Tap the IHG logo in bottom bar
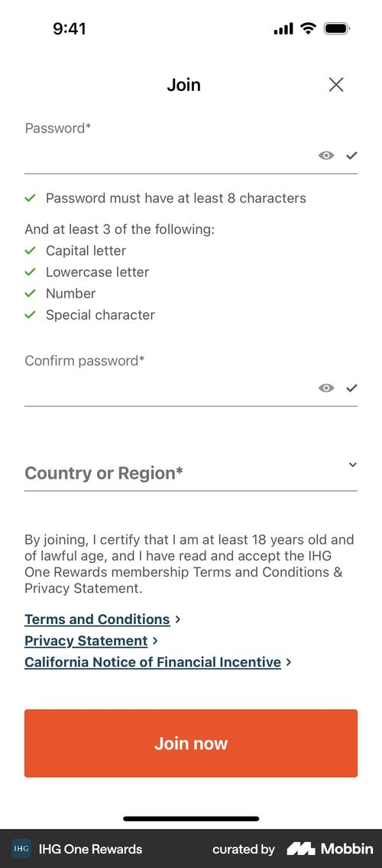The image size is (382, 868). 21,849
